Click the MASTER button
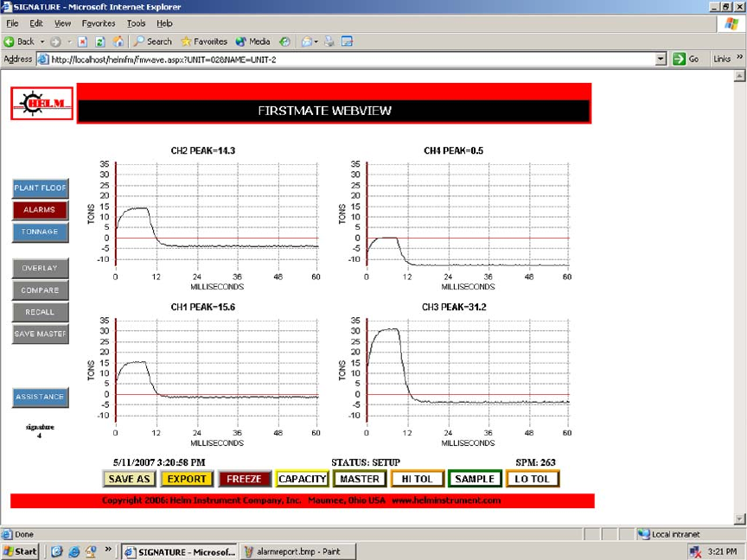This screenshot has height=560, width=747. pos(360,479)
